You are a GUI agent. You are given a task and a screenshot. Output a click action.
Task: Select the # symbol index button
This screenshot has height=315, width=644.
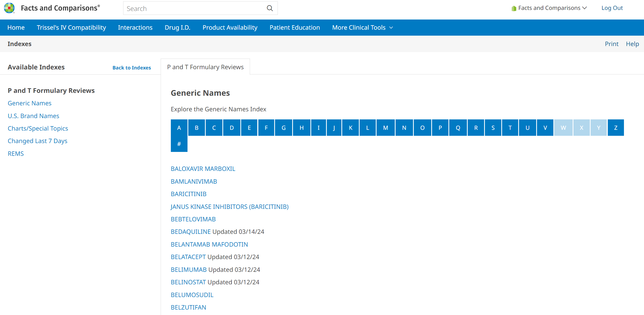[179, 144]
